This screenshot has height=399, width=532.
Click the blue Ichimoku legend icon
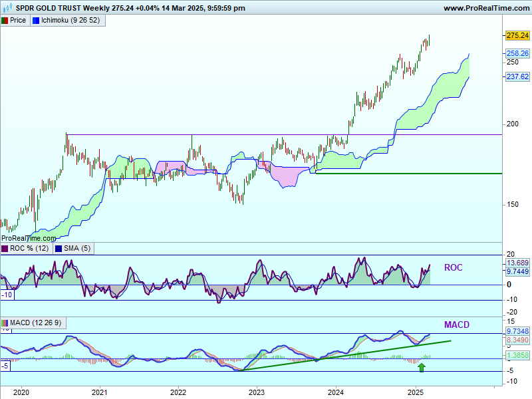pyautogui.click(x=36, y=21)
